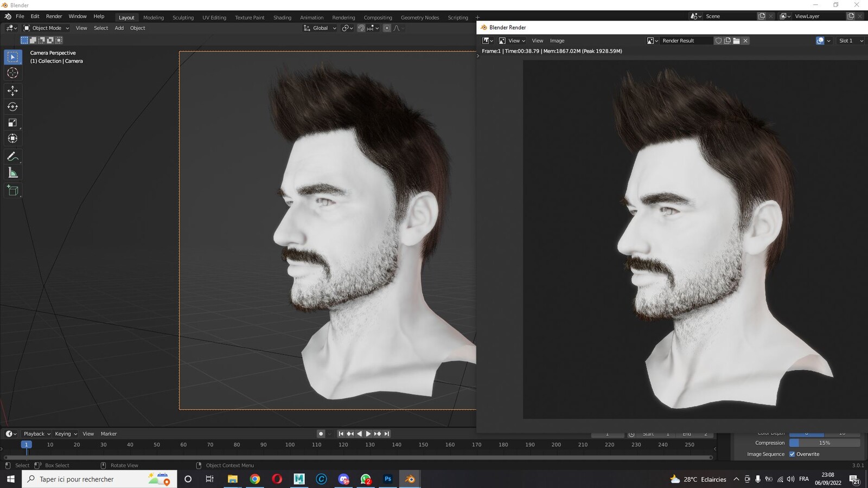
Task: Select the Annotate pencil tool
Action: pyautogui.click(x=12, y=157)
